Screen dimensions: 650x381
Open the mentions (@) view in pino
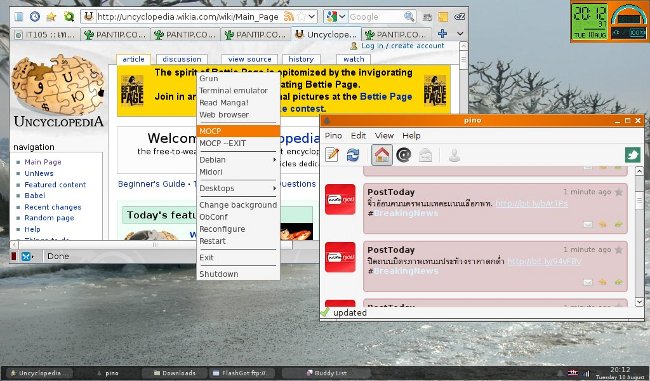tap(403, 155)
